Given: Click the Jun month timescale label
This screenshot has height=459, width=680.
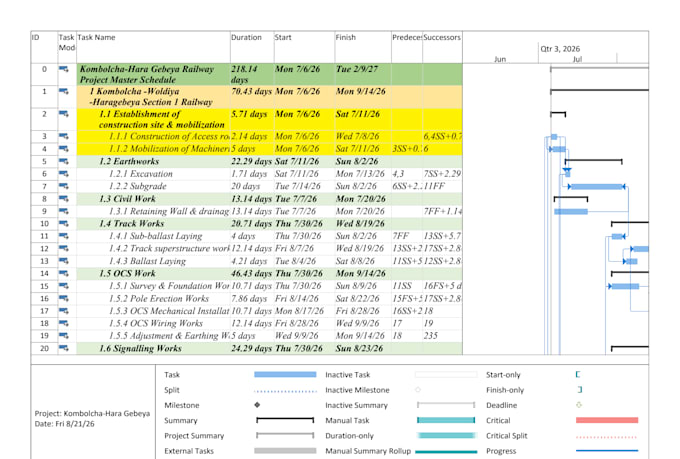Looking at the screenshot, I should pos(500,59).
